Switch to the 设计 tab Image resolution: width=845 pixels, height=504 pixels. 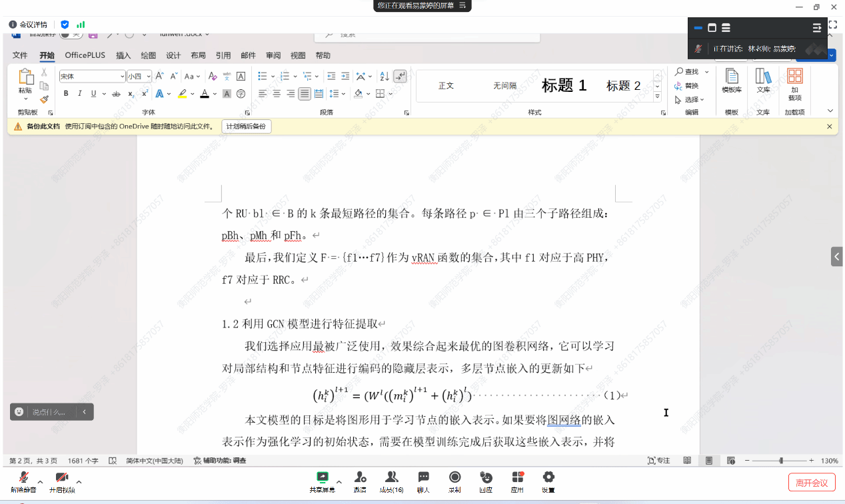173,55
